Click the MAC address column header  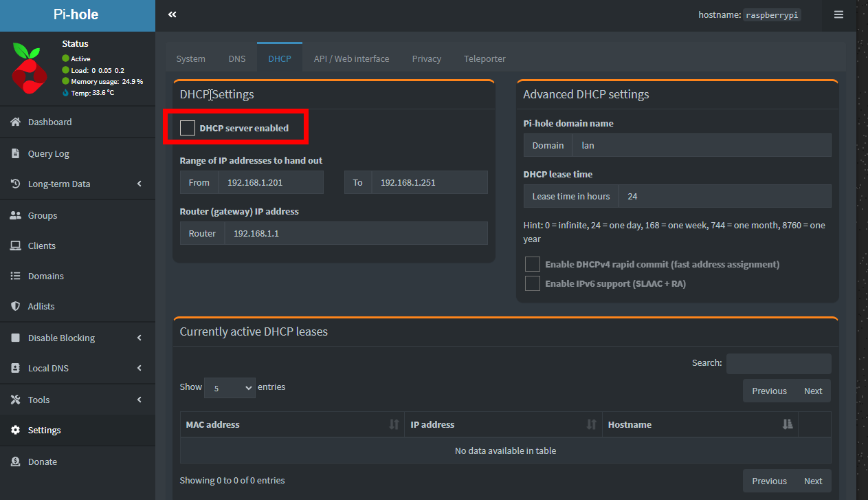click(x=292, y=424)
